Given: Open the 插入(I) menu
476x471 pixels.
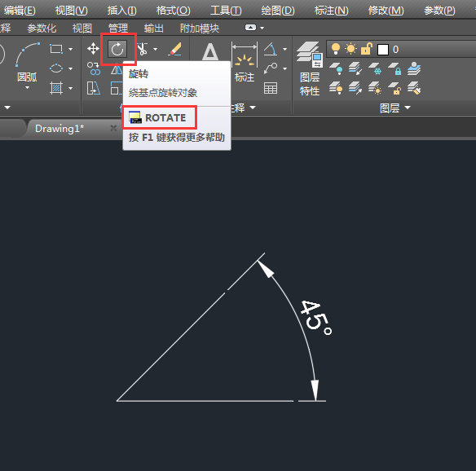Looking at the screenshot, I should point(121,11).
